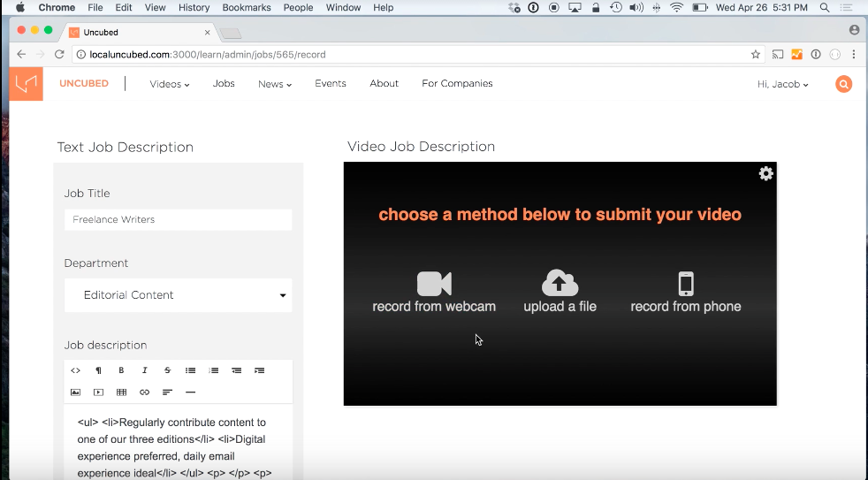868x480 pixels.
Task: Open the History menu
Action: coord(194,8)
